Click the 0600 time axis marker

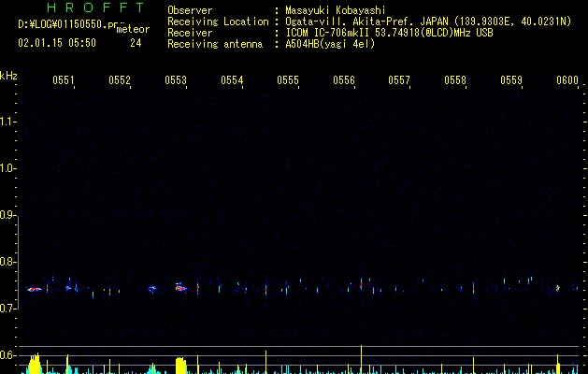click(x=567, y=79)
